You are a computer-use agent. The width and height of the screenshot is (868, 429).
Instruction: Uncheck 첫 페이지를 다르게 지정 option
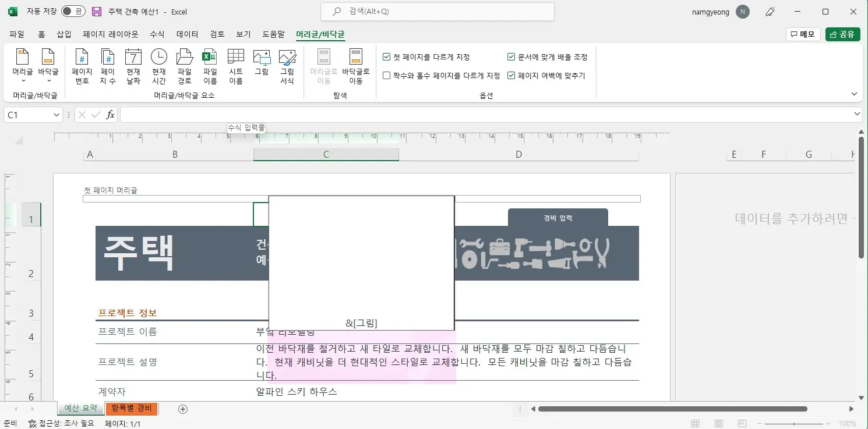(386, 56)
